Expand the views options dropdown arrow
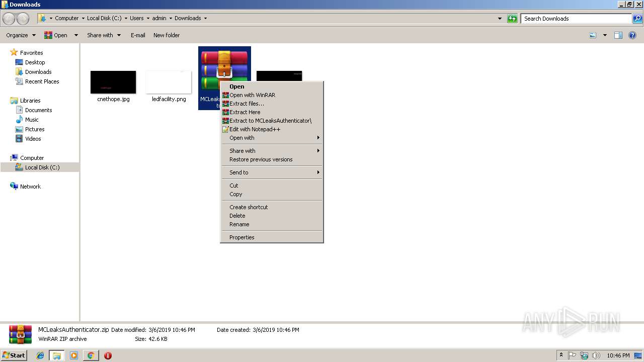644x362 pixels. pos(605,35)
